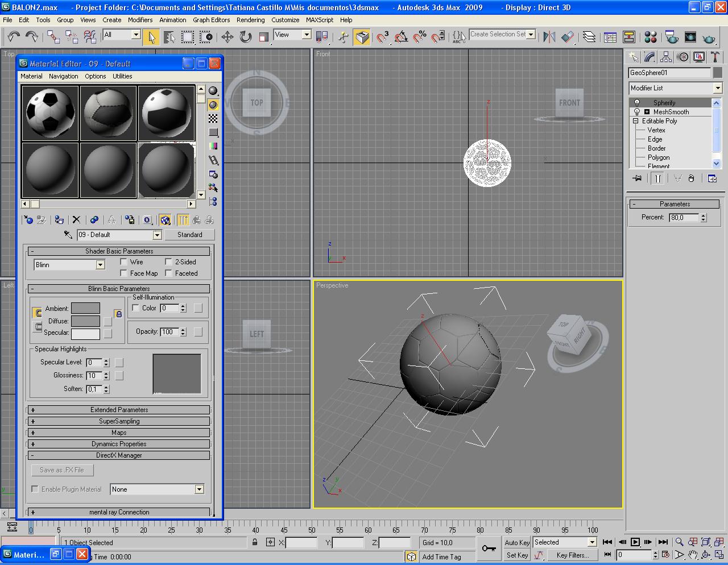728x565 pixels.
Task: Expand the Maps rollout
Action: tap(119, 433)
